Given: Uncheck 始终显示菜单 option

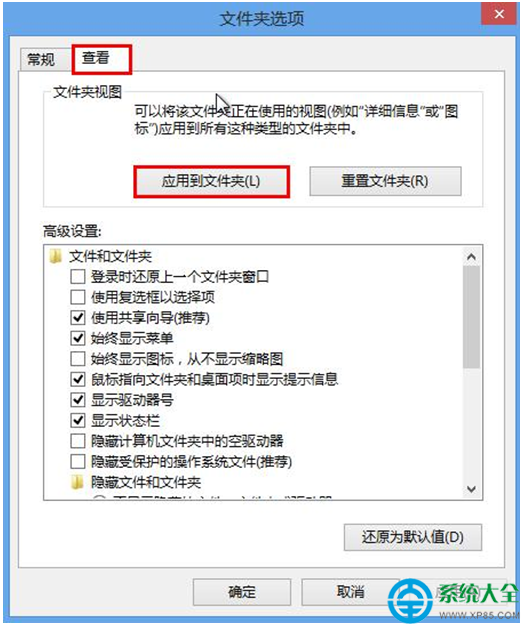Looking at the screenshot, I should [x=78, y=338].
